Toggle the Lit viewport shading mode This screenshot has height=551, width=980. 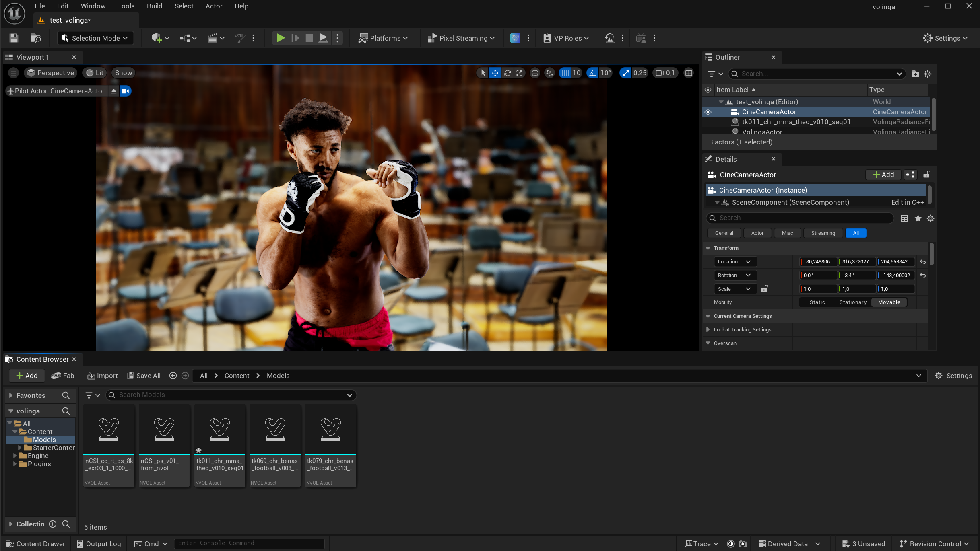(x=94, y=72)
